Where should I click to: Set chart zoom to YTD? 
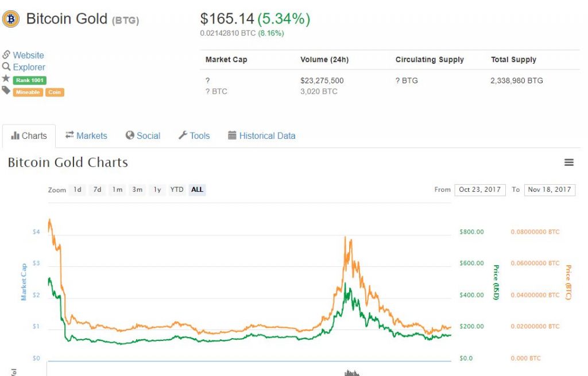tap(177, 189)
